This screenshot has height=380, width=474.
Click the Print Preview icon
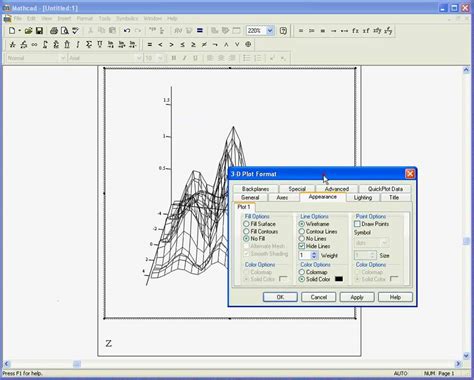[64, 31]
